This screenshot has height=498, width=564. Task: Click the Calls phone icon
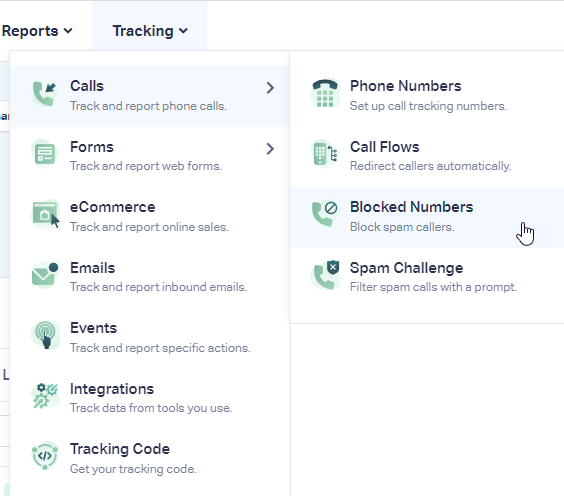45,93
